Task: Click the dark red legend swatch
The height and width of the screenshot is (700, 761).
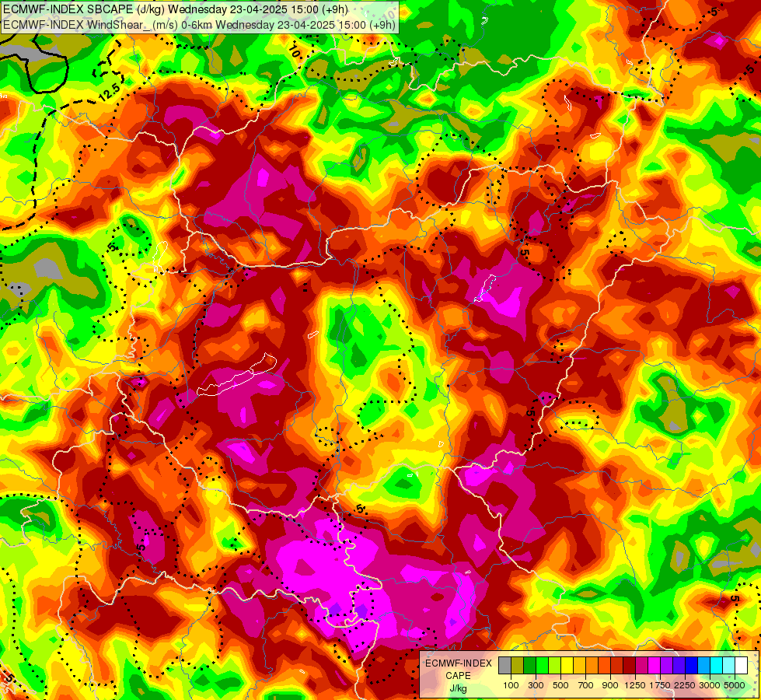Action: [x=629, y=665]
